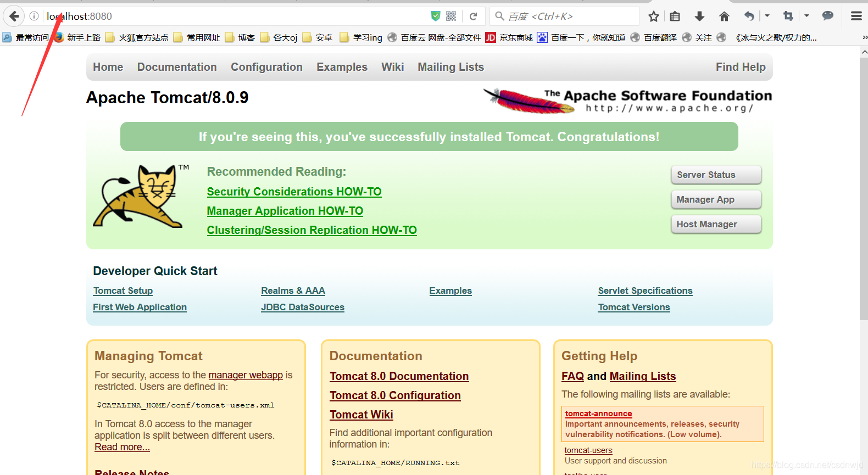Image resolution: width=868 pixels, height=475 pixels.
Task: Click the browser back arrow button
Action: point(14,16)
